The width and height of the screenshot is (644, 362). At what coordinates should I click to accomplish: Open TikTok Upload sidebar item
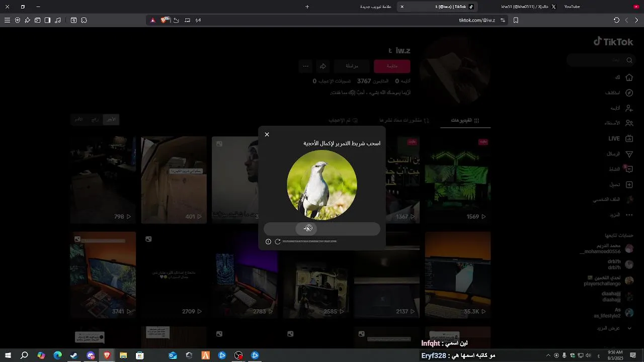621,185
